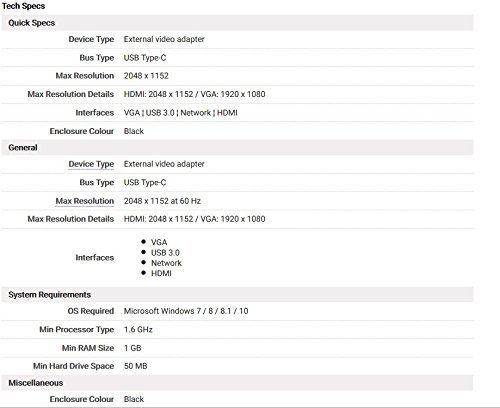Select 'Microsoft Windows 7 / 8 / 8.1 / 10' value
Viewport: 500px width, 408px height.
(186, 311)
